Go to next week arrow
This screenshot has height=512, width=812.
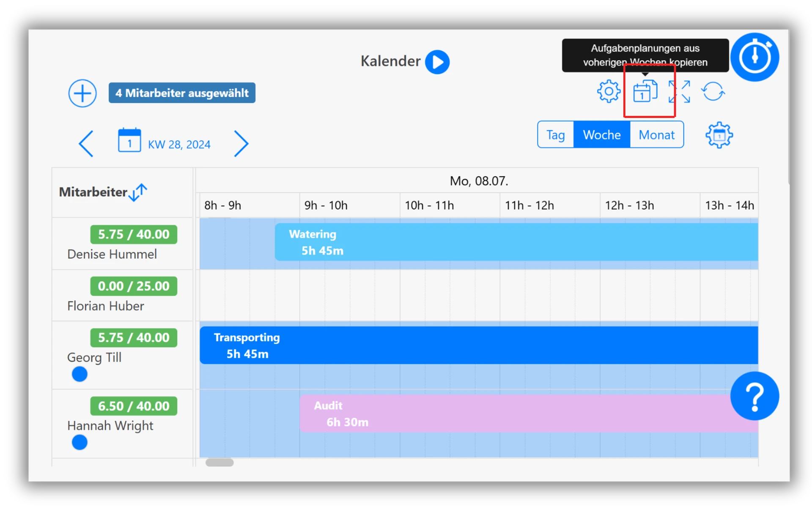(x=241, y=144)
